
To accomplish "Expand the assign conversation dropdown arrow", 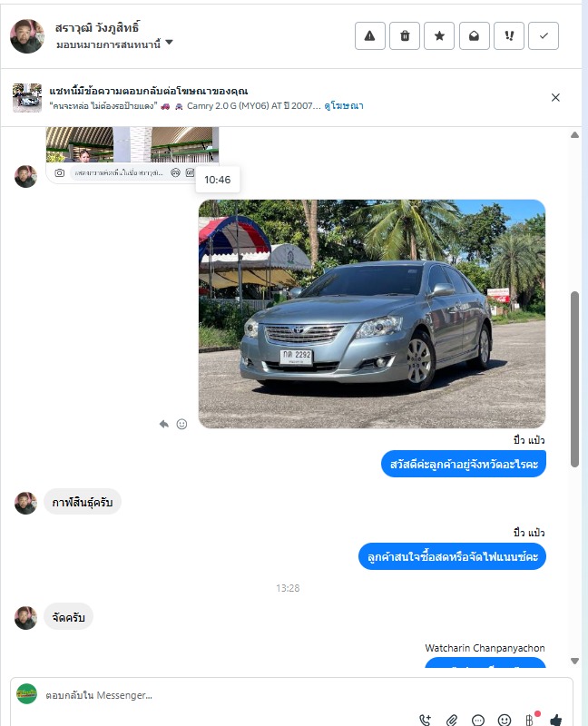I will coord(170,43).
